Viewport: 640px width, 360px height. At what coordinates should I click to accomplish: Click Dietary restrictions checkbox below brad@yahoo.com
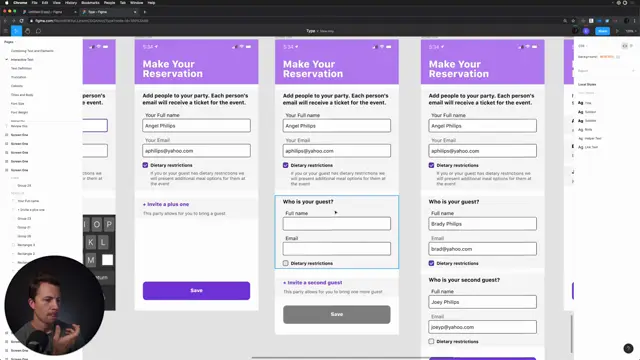431,263
